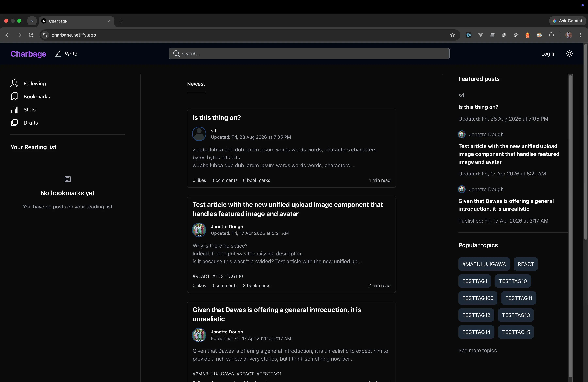Open See more topics link
Viewport: 588px width, 382px height.
tap(477, 350)
